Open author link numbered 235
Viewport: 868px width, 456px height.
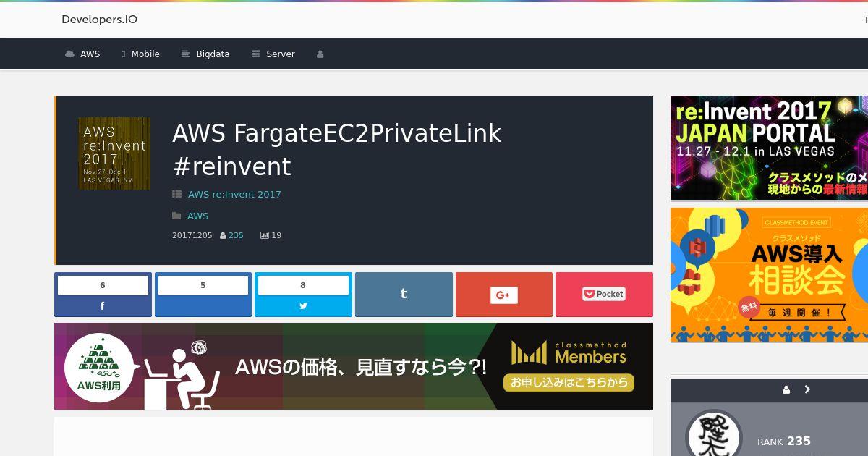236,235
